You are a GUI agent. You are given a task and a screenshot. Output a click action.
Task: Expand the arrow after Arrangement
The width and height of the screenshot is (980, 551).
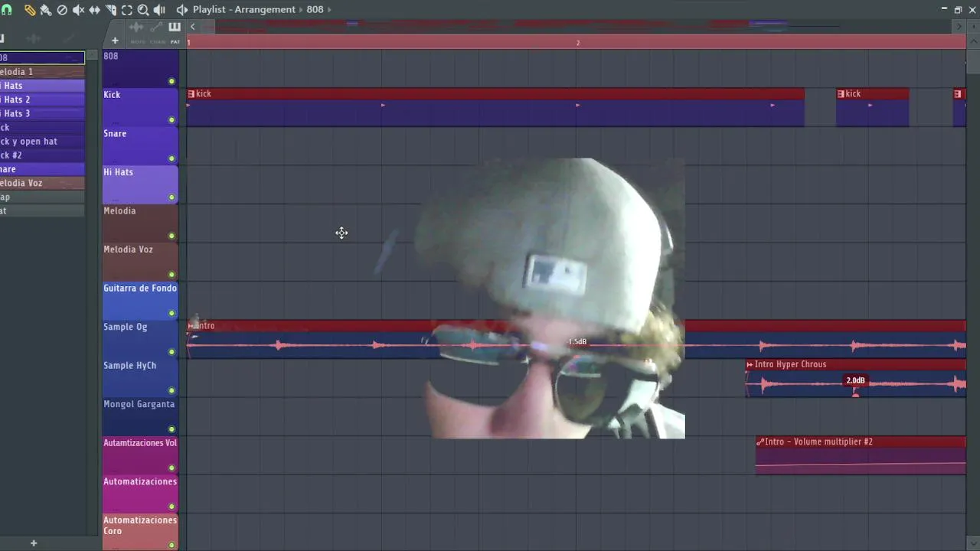[x=300, y=9]
